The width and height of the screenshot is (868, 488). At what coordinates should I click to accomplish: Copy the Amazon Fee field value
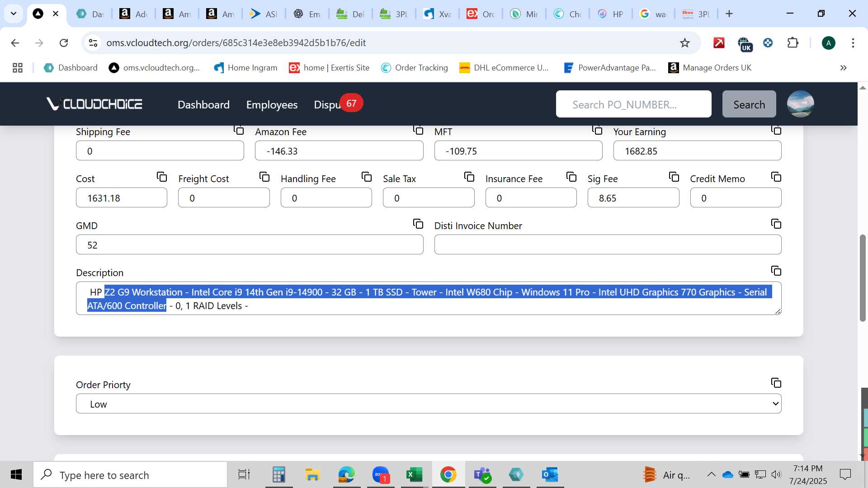418,130
